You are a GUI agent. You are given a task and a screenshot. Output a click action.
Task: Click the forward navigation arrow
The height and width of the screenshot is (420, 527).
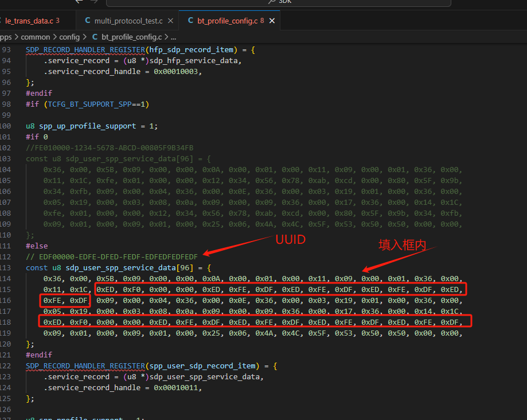[94, 2]
